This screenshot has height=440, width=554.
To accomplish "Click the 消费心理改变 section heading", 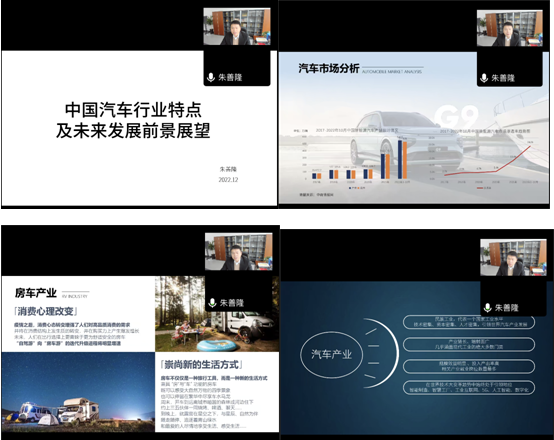I will coord(45,311).
